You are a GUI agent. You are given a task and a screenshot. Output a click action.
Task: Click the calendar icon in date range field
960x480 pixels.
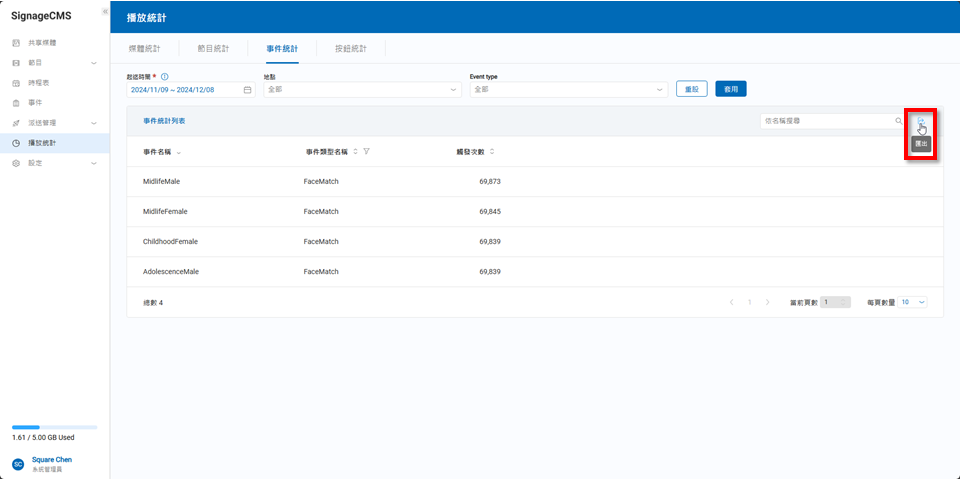coord(247,89)
